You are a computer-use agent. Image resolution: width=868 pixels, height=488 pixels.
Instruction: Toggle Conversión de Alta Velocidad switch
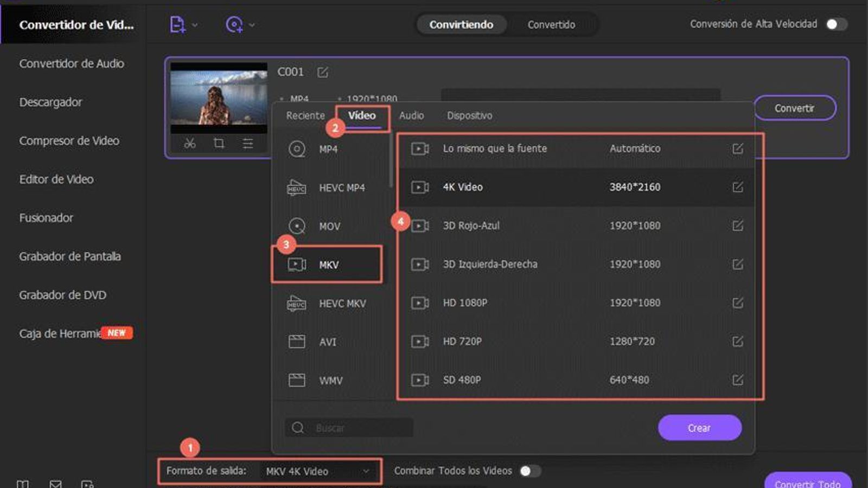835,24
